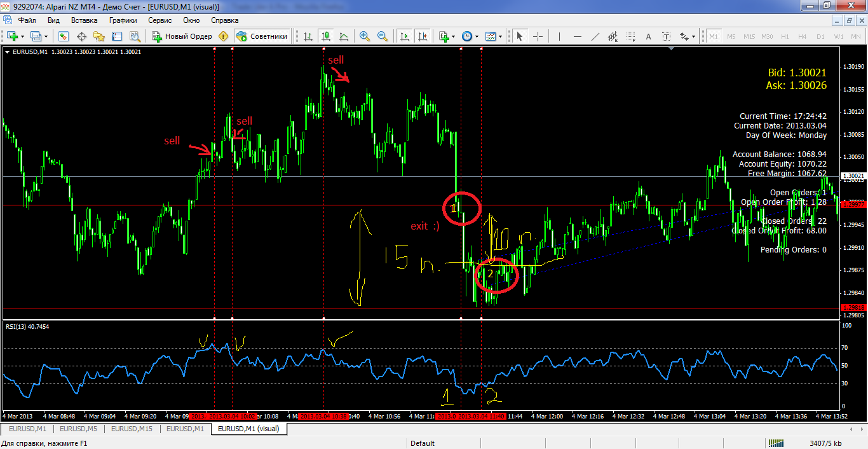
Task: Select the M15 timeframe
Action: (749, 36)
